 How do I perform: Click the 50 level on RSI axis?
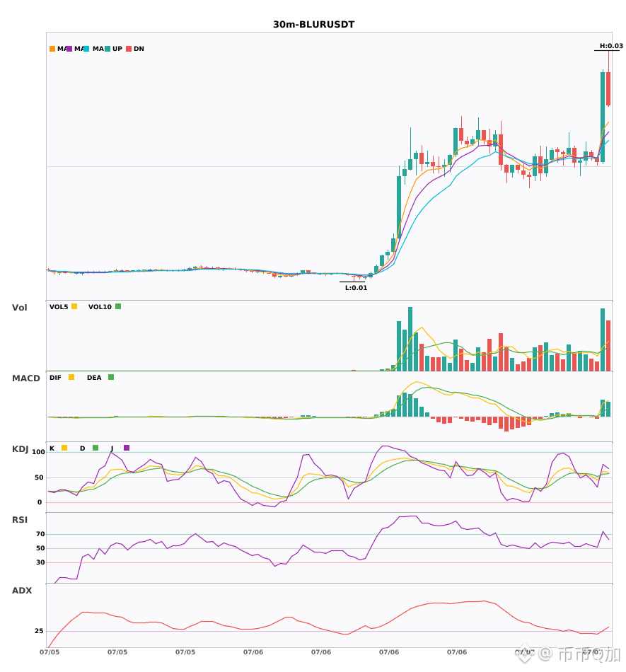pos(40,548)
